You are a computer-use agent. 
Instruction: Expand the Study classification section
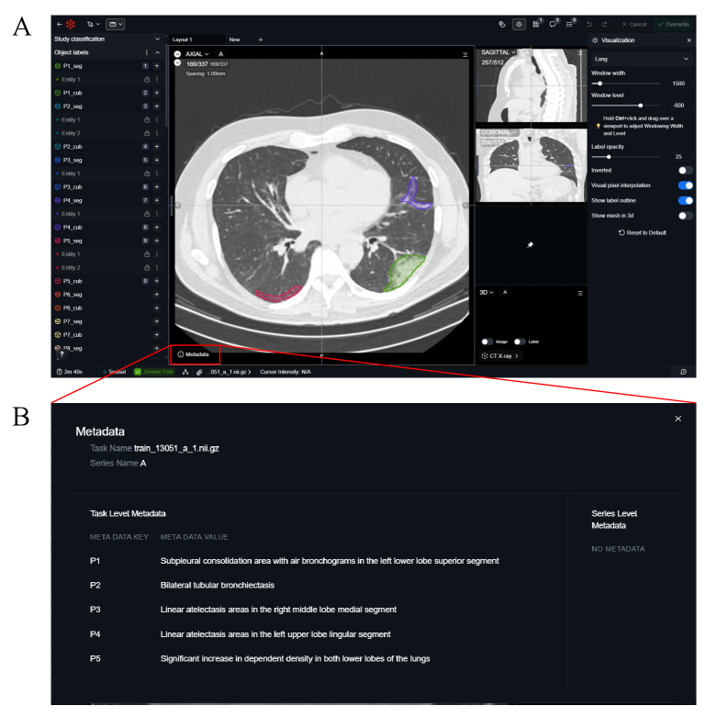pos(157,39)
